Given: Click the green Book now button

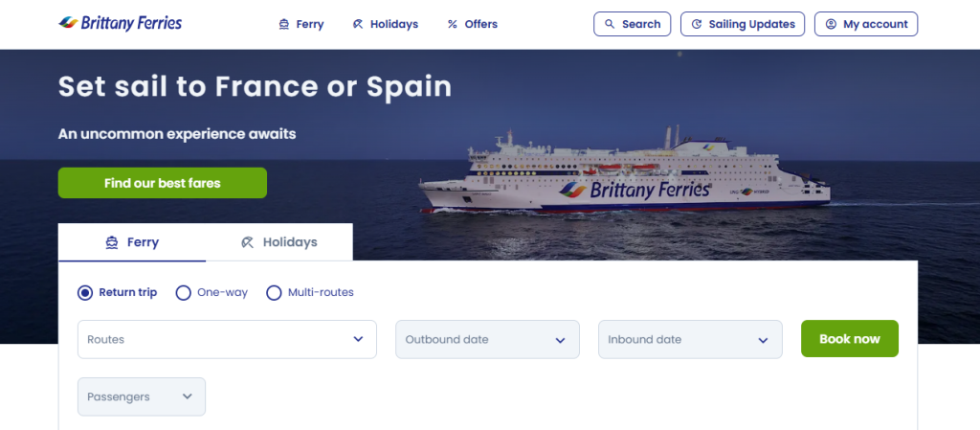Looking at the screenshot, I should (x=850, y=339).
